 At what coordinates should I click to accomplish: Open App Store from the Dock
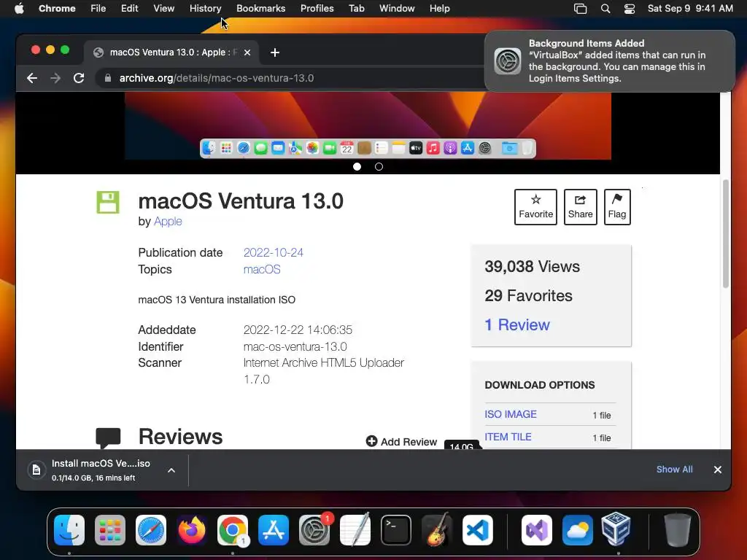pos(274,530)
